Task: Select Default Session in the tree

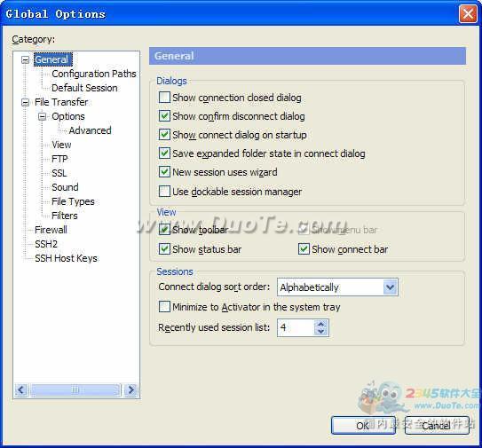Action: (84, 88)
